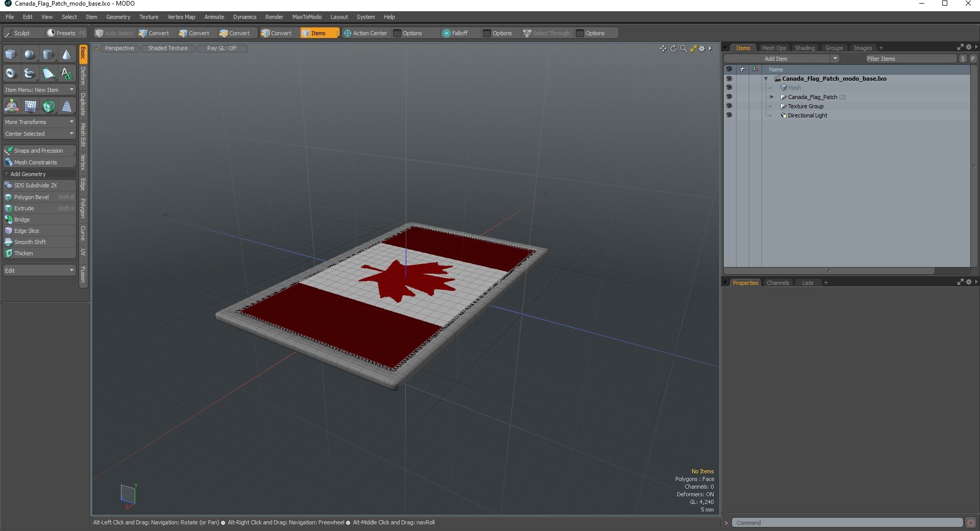This screenshot has width=980, height=531.
Task: Select the Cylinder primitive tool
Action: (x=48, y=55)
